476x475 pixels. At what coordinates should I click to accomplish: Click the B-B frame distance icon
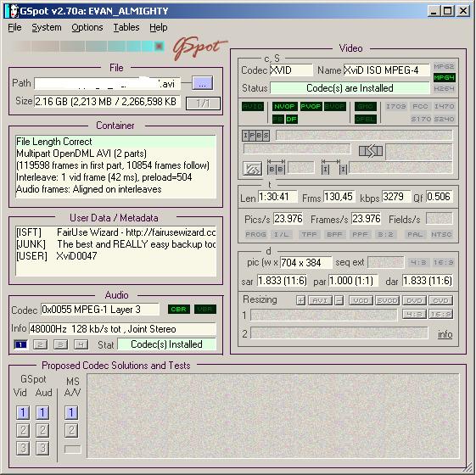click(276, 168)
